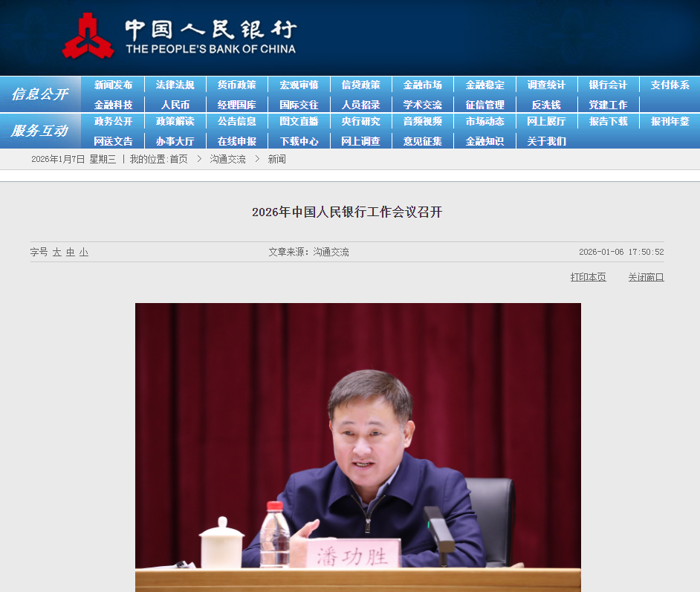This screenshot has width=700, height=592.
Task: Open the 下载中心 download center
Action: pos(299,140)
